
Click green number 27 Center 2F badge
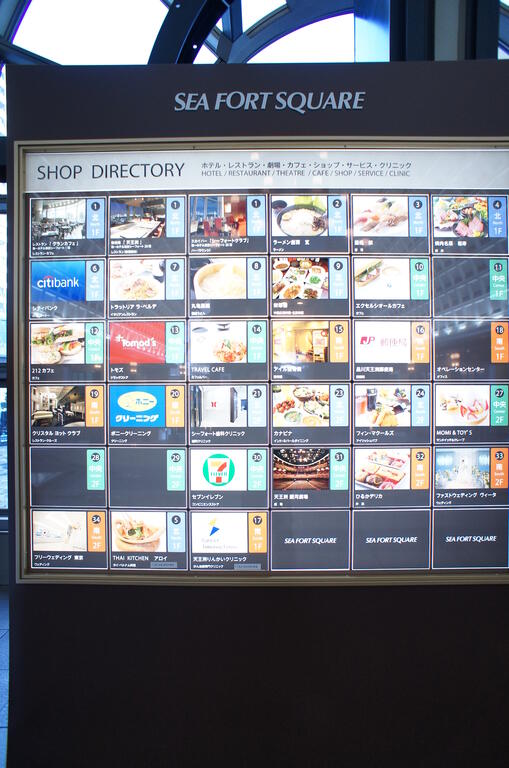coord(499,406)
